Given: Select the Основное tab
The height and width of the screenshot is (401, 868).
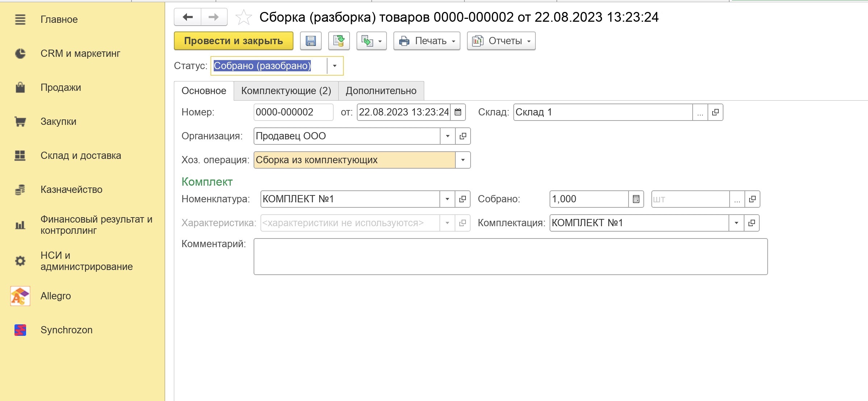Looking at the screenshot, I should [x=204, y=91].
